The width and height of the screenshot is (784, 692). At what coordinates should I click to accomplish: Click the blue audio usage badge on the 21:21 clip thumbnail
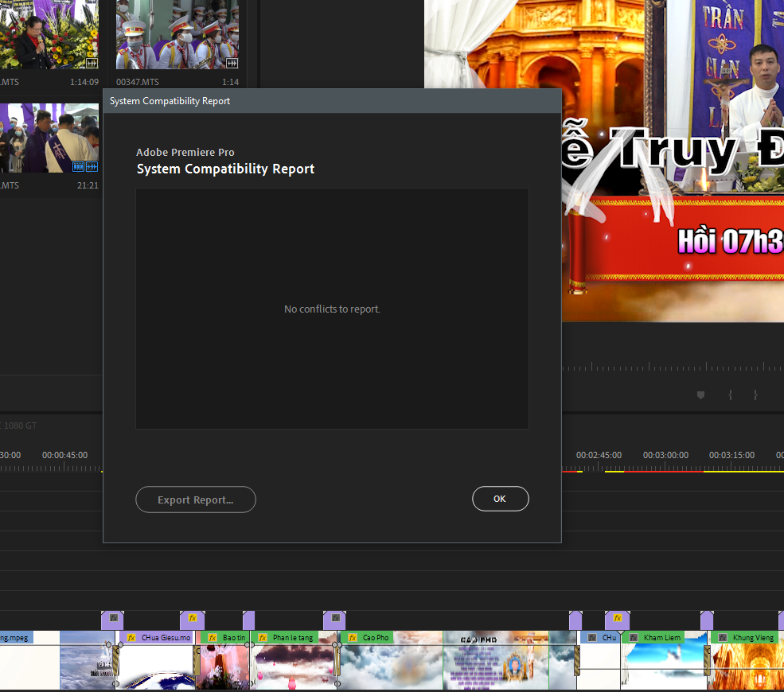pos(92,166)
